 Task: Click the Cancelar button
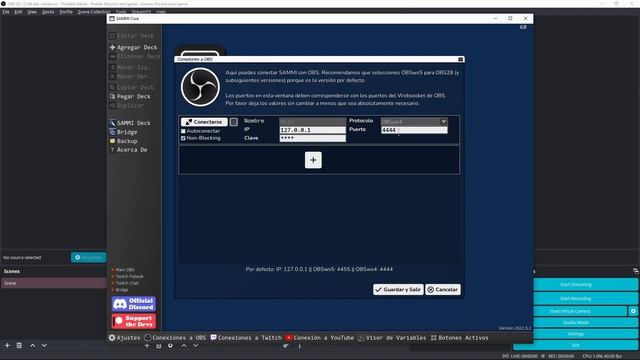click(443, 289)
